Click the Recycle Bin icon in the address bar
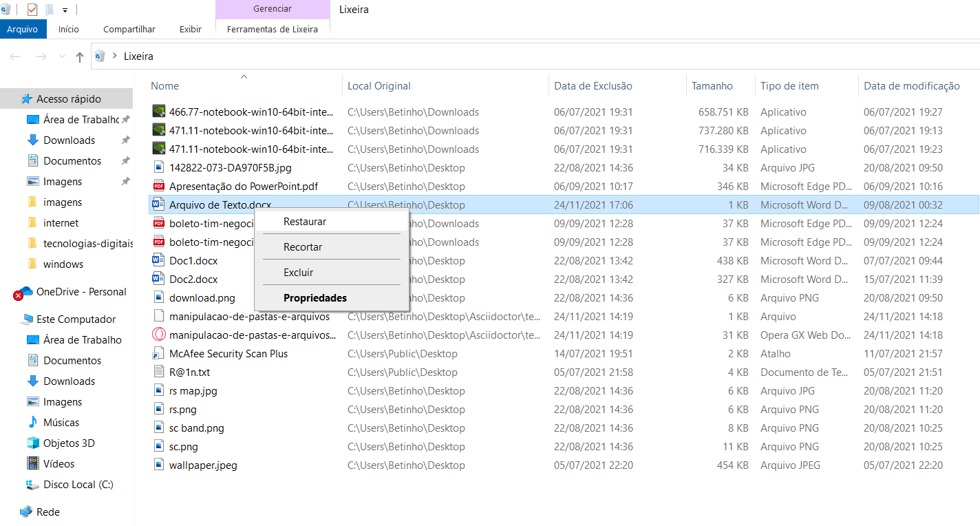 [100, 56]
